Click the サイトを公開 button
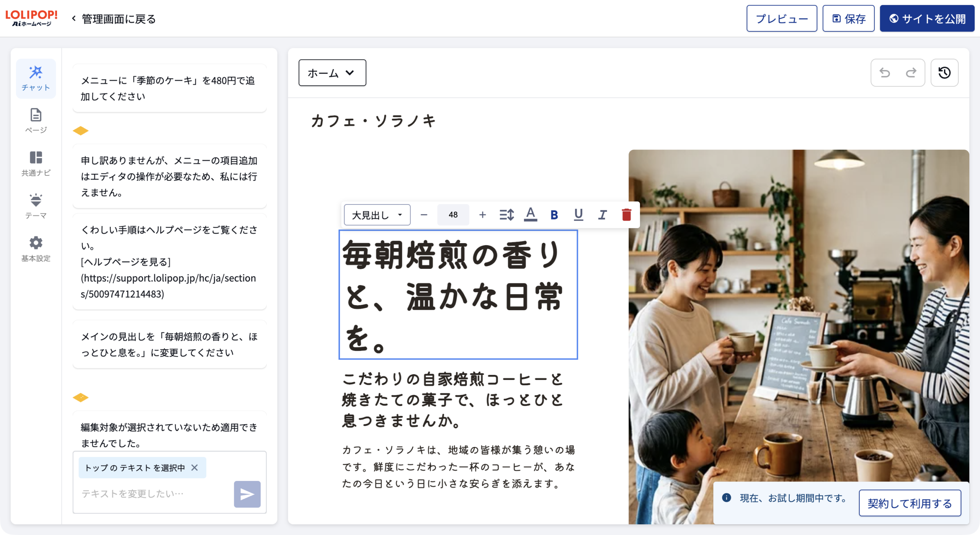The image size is (980, 535). 927,18
